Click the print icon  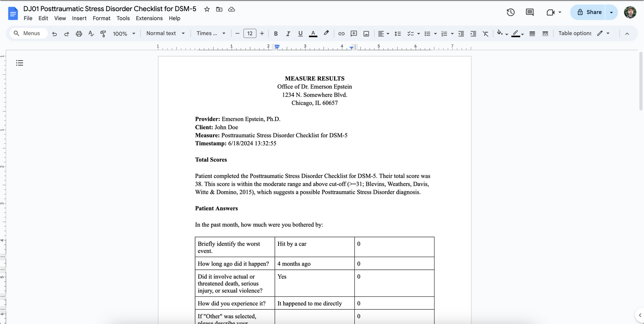(79, 33)
